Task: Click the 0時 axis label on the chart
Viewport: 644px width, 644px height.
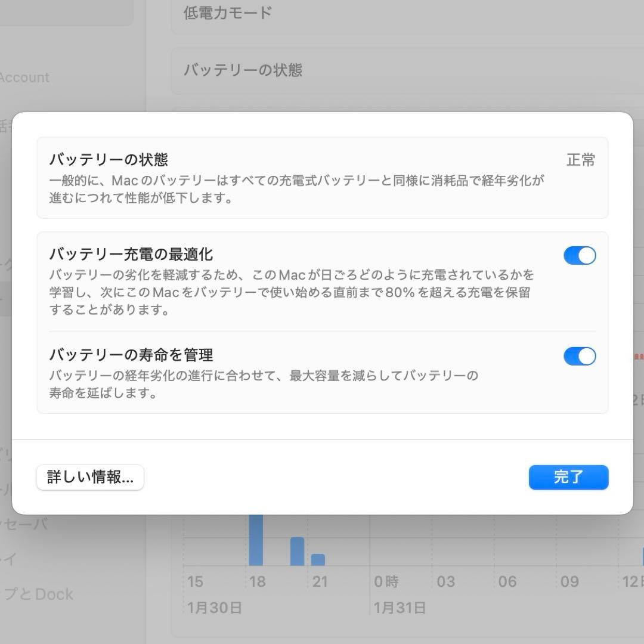Action: coord(386,581)
